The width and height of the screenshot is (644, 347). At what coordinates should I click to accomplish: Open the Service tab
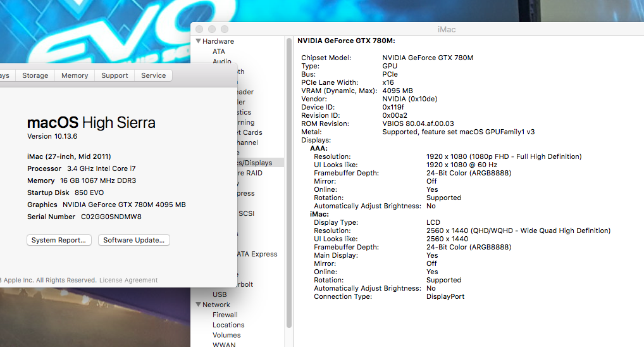point(153,75)
